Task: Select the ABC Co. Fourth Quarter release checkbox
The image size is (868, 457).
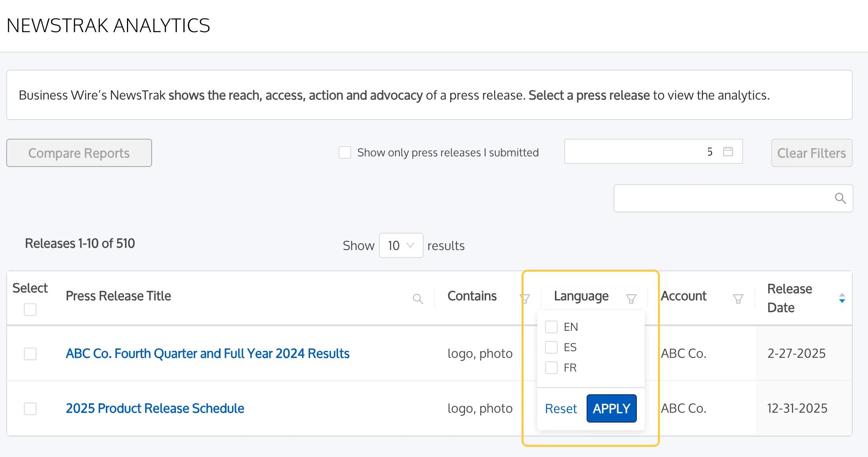Action: 30,354
